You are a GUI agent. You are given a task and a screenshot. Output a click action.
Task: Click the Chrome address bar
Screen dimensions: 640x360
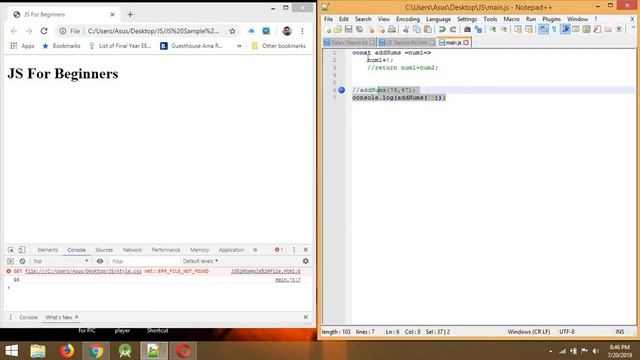pos(153,31)
